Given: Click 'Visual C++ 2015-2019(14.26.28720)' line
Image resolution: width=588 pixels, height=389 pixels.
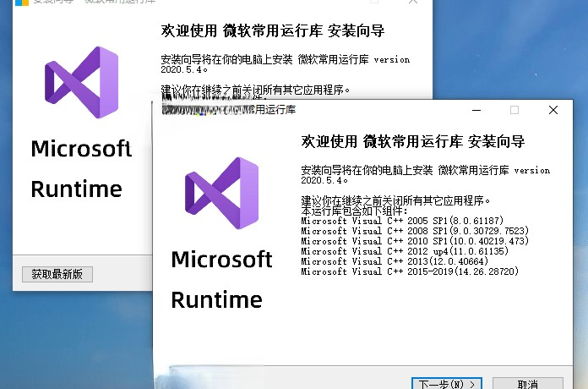Looking at the screenshot, I should [410, 271].
